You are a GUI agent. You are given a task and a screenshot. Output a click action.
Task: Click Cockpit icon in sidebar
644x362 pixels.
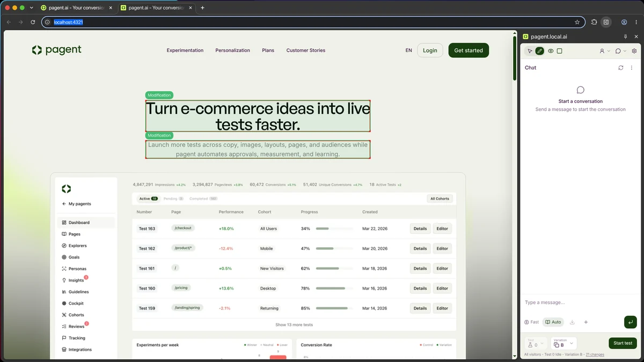64,304
